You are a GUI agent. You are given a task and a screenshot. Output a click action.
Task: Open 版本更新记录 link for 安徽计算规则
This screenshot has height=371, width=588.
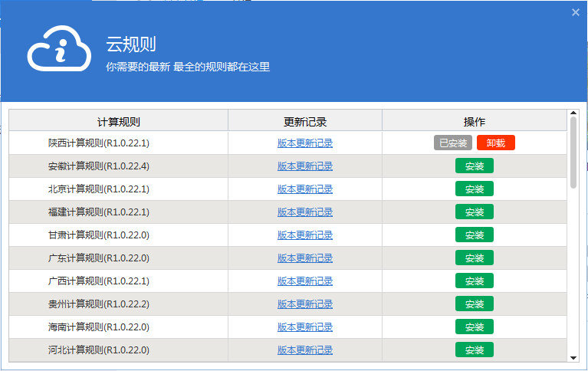(x=305, y=166)
